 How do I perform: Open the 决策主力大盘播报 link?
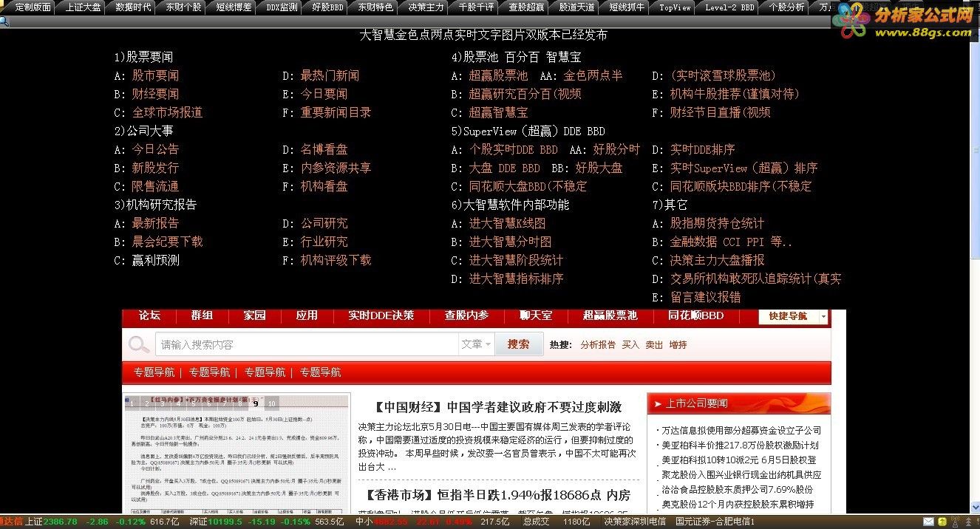717,260
